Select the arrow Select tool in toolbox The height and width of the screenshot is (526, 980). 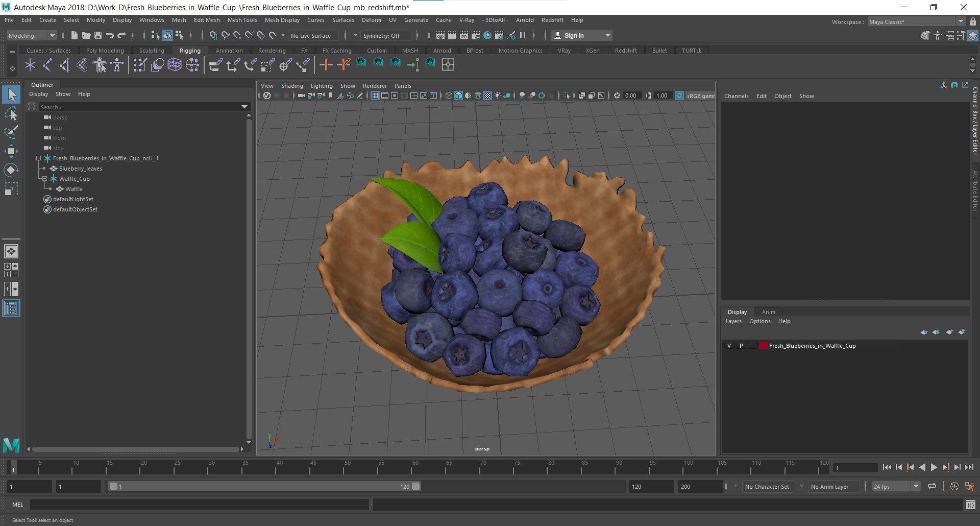point(11,94)
